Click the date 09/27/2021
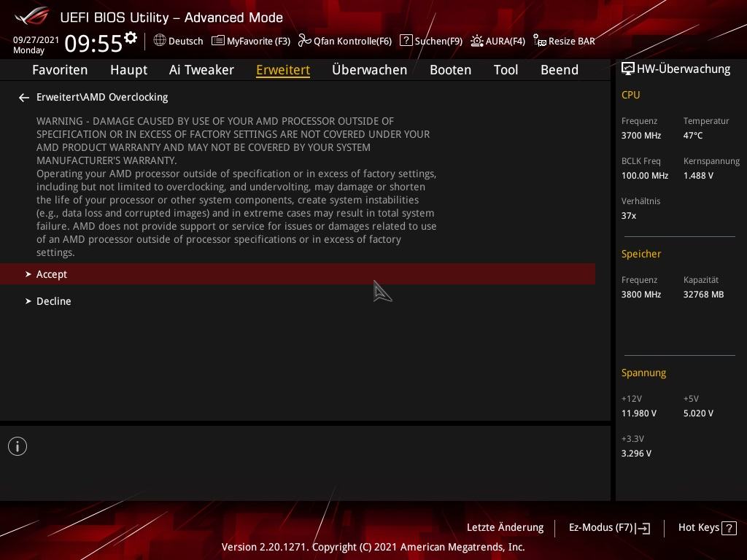The width and height of the screenshot is (747, 560). click(36, 40)
